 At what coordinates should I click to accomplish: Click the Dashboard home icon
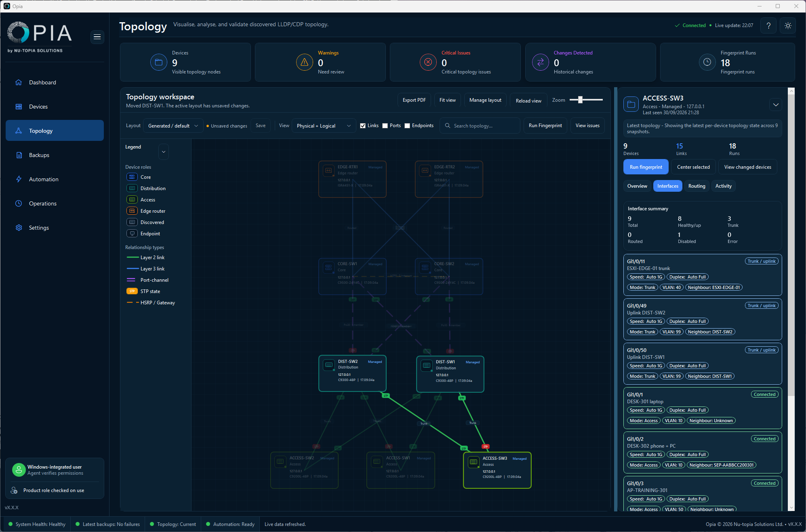click(19, 82)
